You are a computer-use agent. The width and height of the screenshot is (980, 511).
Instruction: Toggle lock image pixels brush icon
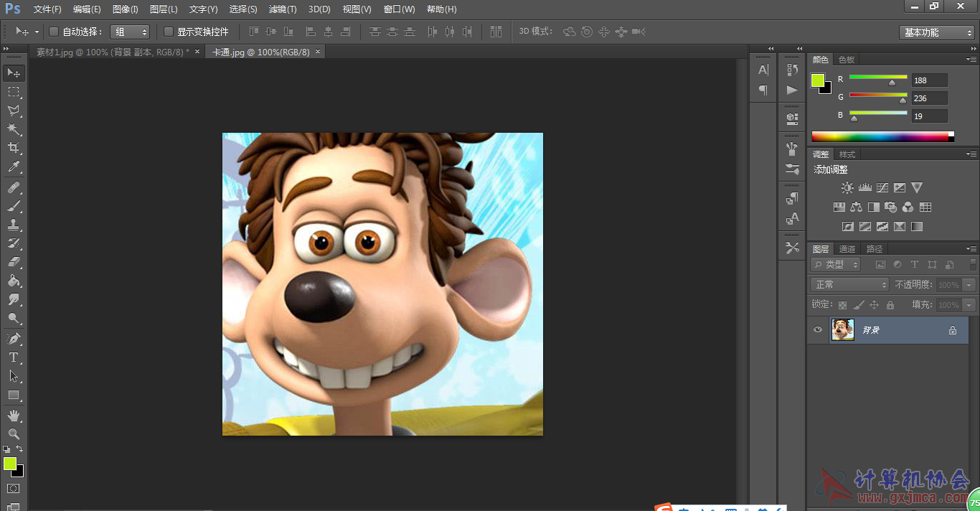[x=858, y=305]
